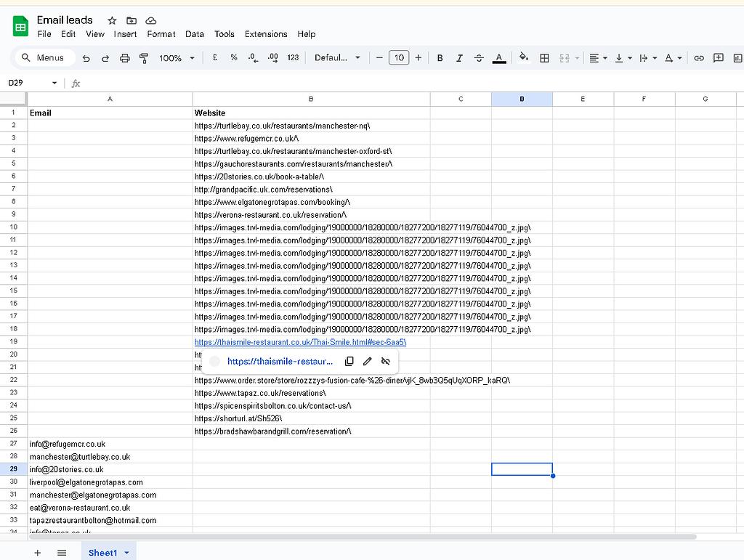Image resolution: width=744 pixels, height=560 pixels.
Task: Toggle bold formatting
Action: coord(440,57)
